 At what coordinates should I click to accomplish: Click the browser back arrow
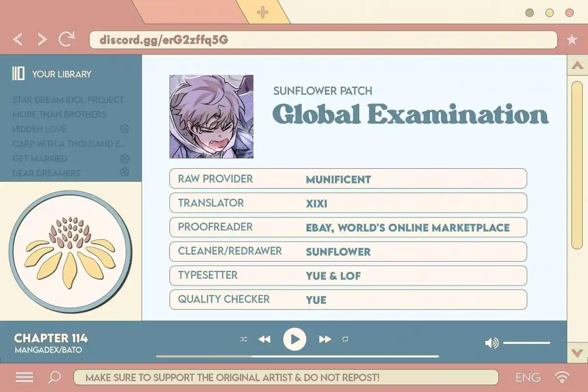[18, 39]
